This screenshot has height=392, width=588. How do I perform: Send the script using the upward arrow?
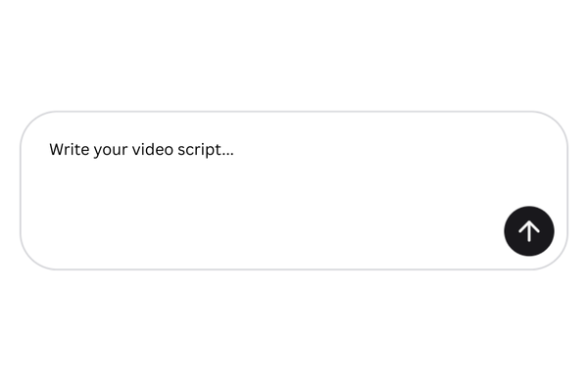529,231
